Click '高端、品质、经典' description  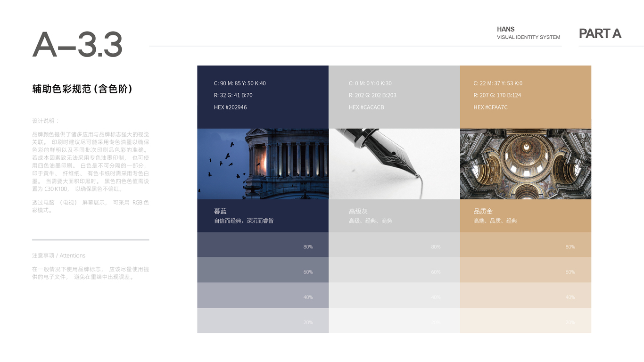coord(495,221)
